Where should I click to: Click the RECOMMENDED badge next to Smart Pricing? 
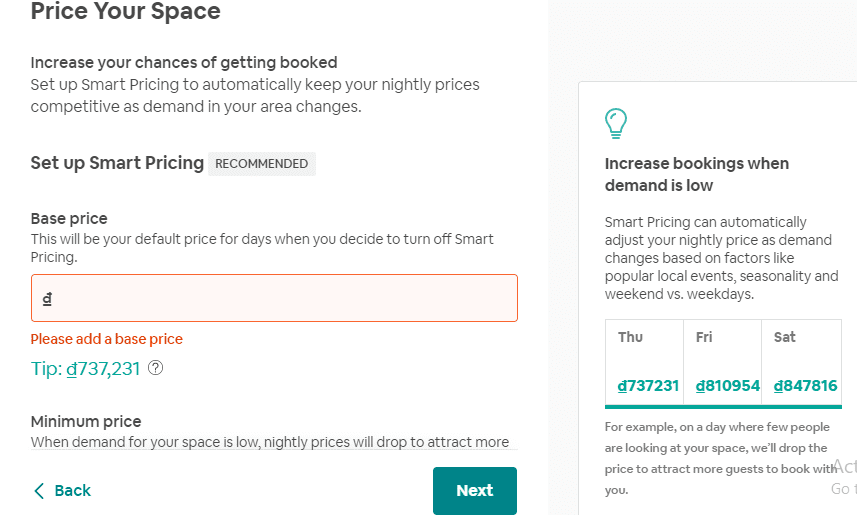click(262, 164)
